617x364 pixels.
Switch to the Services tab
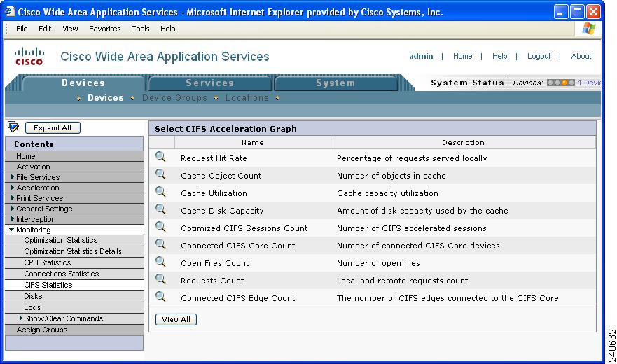tap(209, 83)
